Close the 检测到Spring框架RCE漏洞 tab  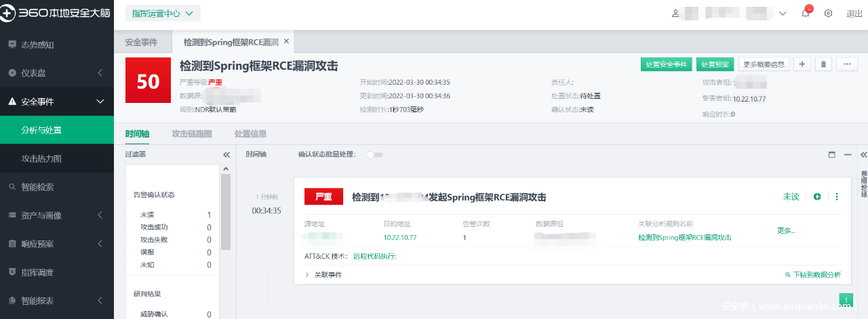pyautogui.click(x=286, y=42)
